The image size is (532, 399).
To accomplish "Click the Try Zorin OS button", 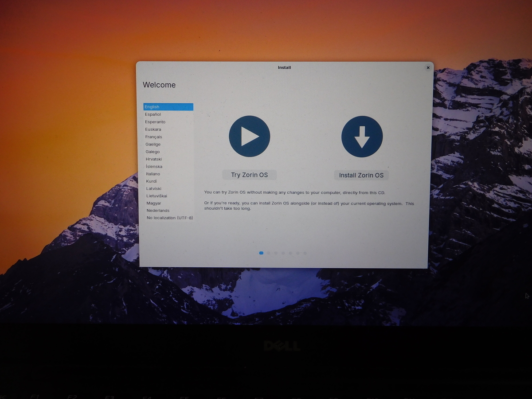I will click(249, 175).
